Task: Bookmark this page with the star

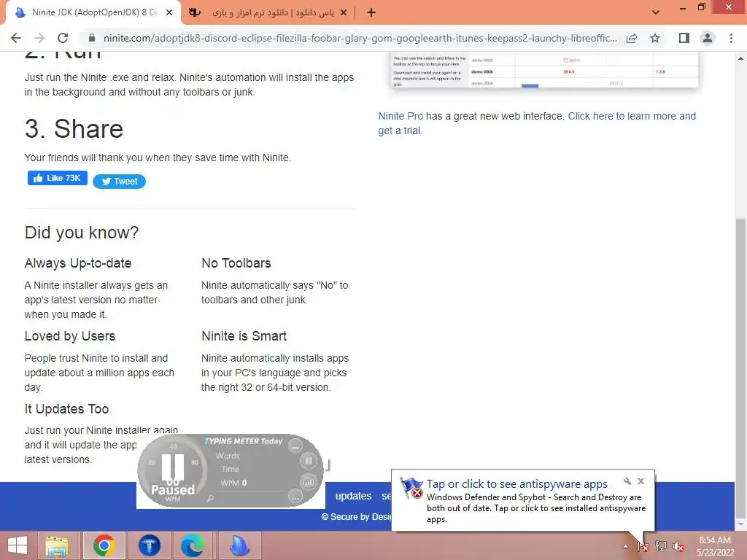Action: click(x=655, y=38)
